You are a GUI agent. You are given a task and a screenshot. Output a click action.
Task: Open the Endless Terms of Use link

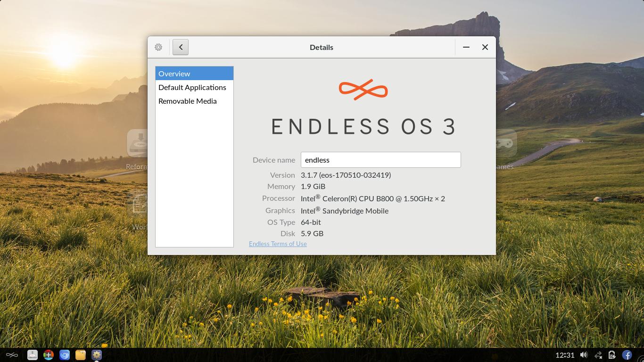278,244
